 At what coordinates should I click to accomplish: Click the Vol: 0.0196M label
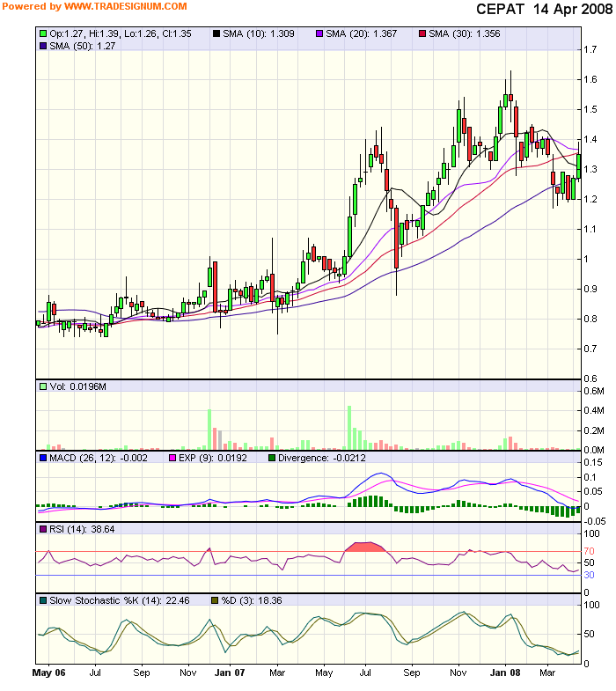coord(78,386)
